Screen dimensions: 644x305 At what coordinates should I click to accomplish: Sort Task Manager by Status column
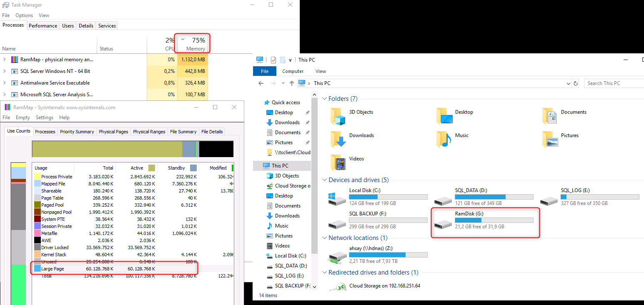[122, 44]
